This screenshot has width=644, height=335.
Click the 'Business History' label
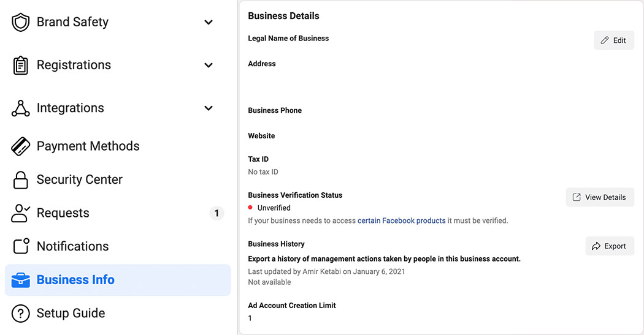(x=276, y=244)
